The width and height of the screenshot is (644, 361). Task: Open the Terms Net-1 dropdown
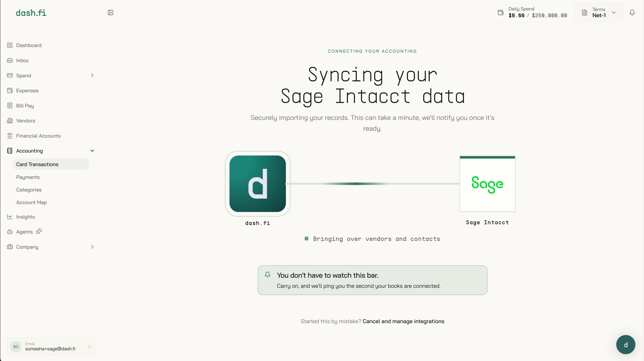pyautogui.click(x=599, y=13)
